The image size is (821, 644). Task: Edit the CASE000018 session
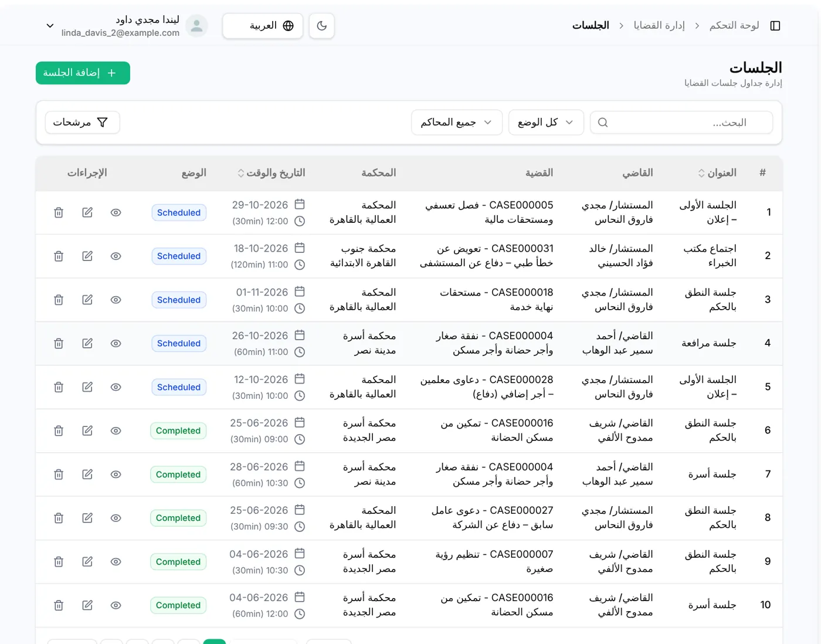tap(87, 300)
